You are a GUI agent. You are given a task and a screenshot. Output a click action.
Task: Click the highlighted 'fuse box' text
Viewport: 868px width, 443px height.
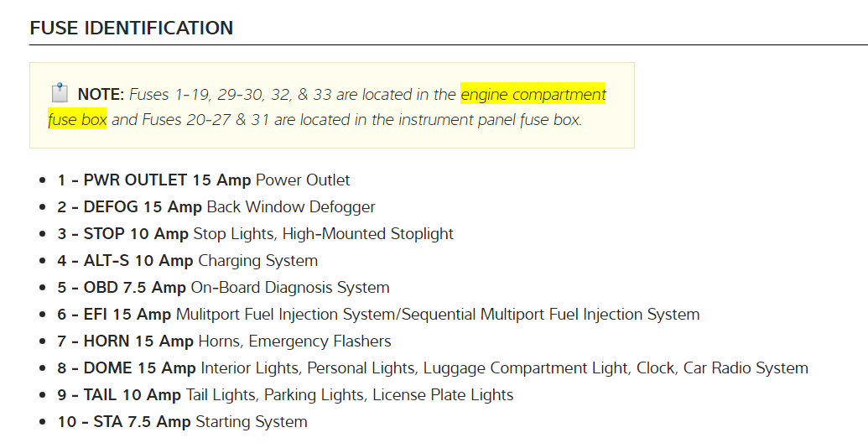click(x=77, y=119)
